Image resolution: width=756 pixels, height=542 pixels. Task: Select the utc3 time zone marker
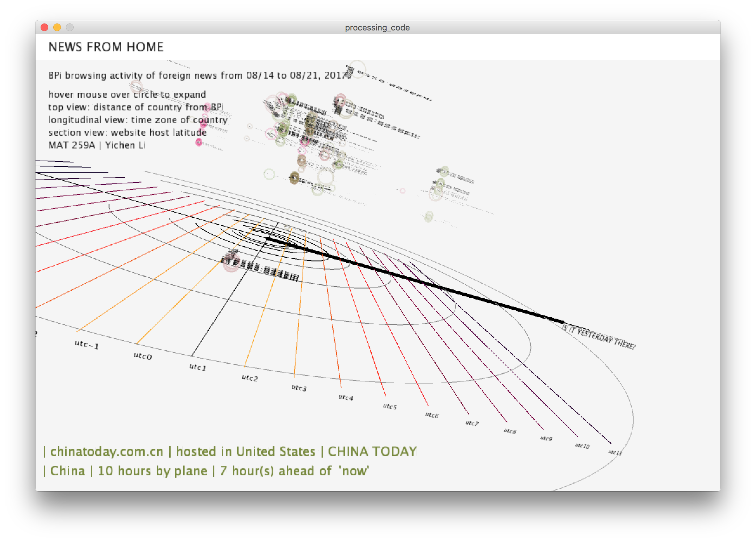299,387
